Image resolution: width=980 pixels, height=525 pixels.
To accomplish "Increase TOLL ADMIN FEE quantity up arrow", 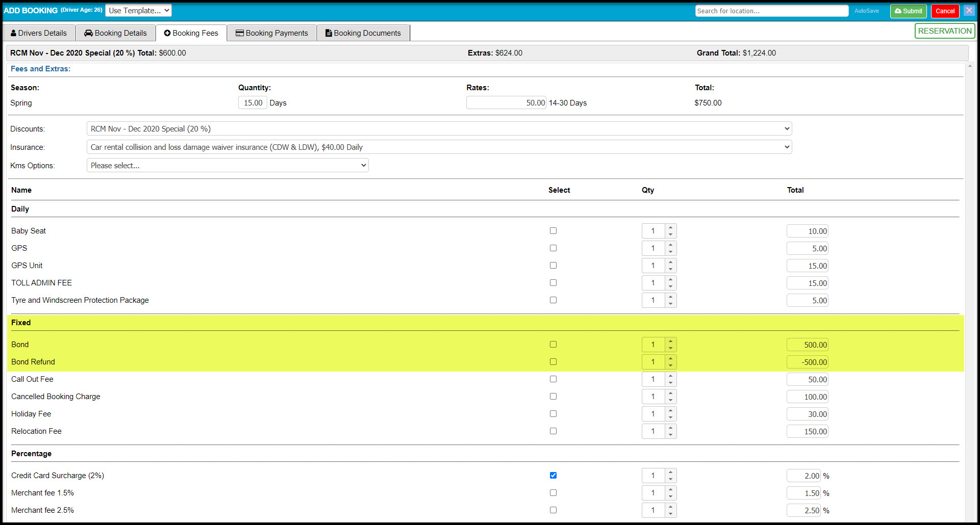I will (x=671, y=280).
